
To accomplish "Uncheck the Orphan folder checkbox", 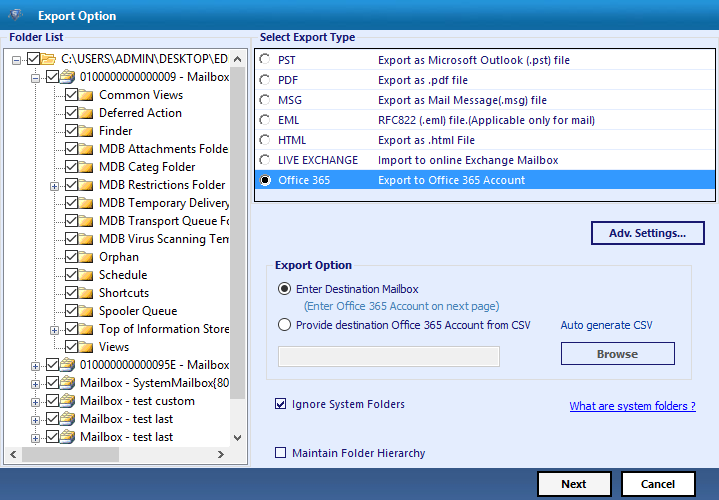I will (71, 257).
